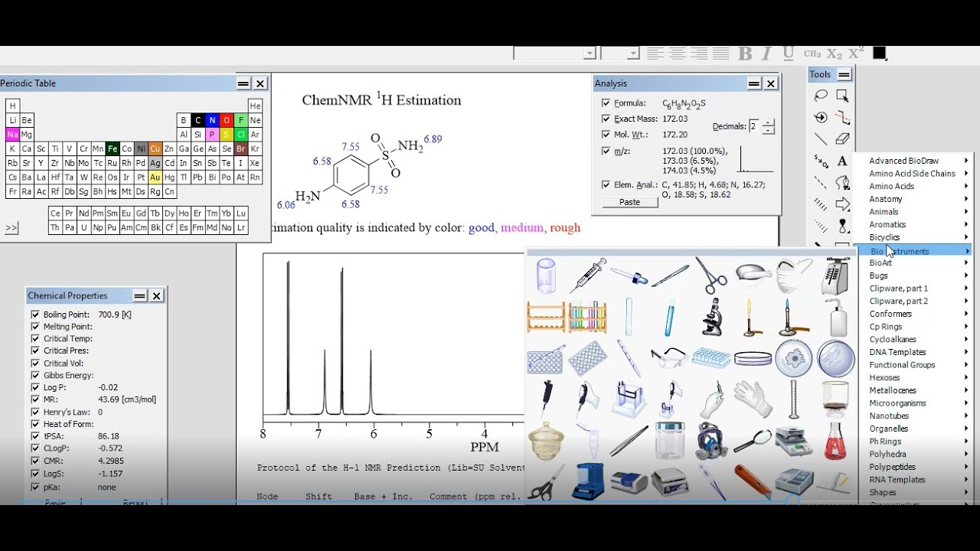This screenshot has height=551, width=980.
Task: Toggle the tPSA checkbox
Action: pyautogui.click(x=34, y=436)
